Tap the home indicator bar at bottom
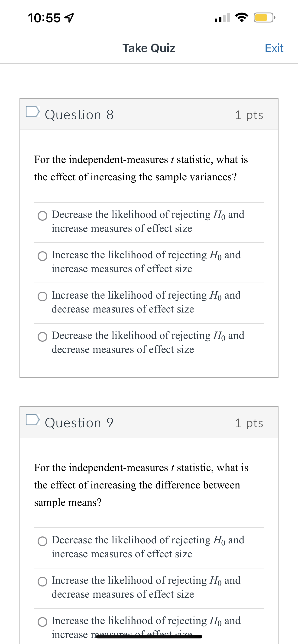This screenshot has height=644, width=298. point(149,637)
